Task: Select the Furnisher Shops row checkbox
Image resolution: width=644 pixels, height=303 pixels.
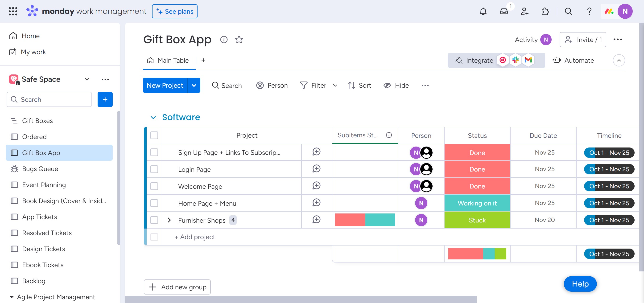Action: [x=154, y=220]
